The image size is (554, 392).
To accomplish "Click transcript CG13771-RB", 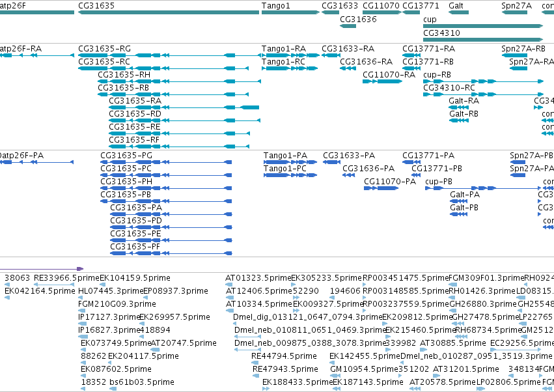I will (x=411, y=68).
